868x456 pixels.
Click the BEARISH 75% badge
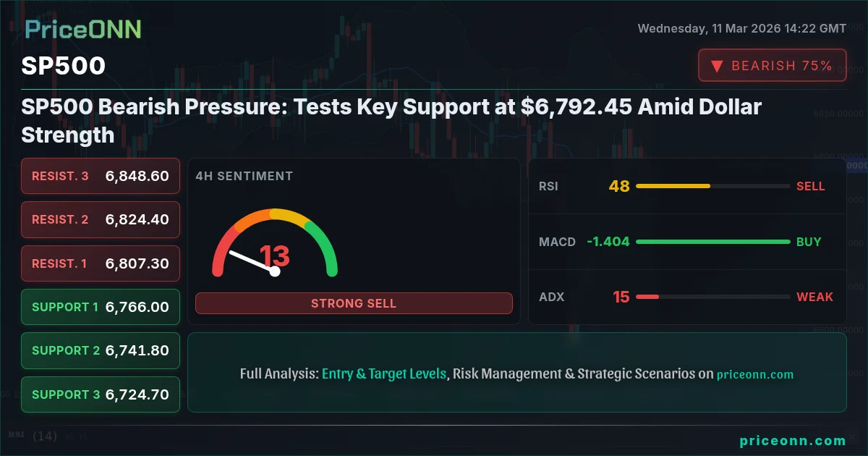pos(772,65)
